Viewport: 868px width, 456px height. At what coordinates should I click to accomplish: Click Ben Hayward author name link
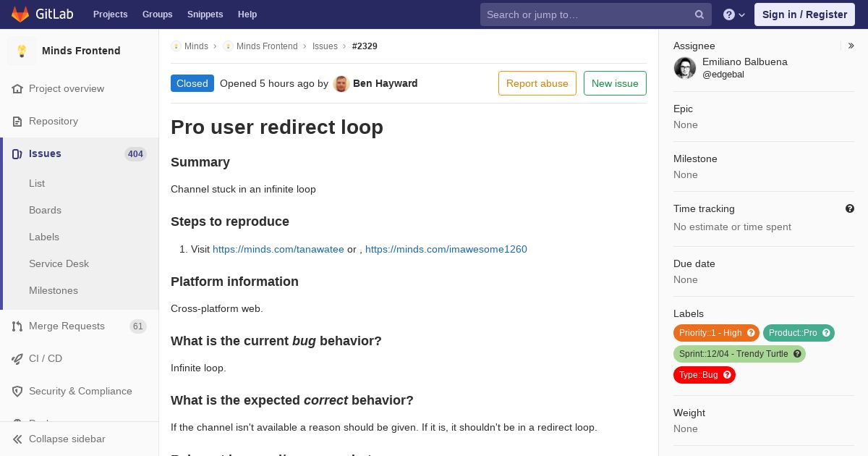click(386, 83)
